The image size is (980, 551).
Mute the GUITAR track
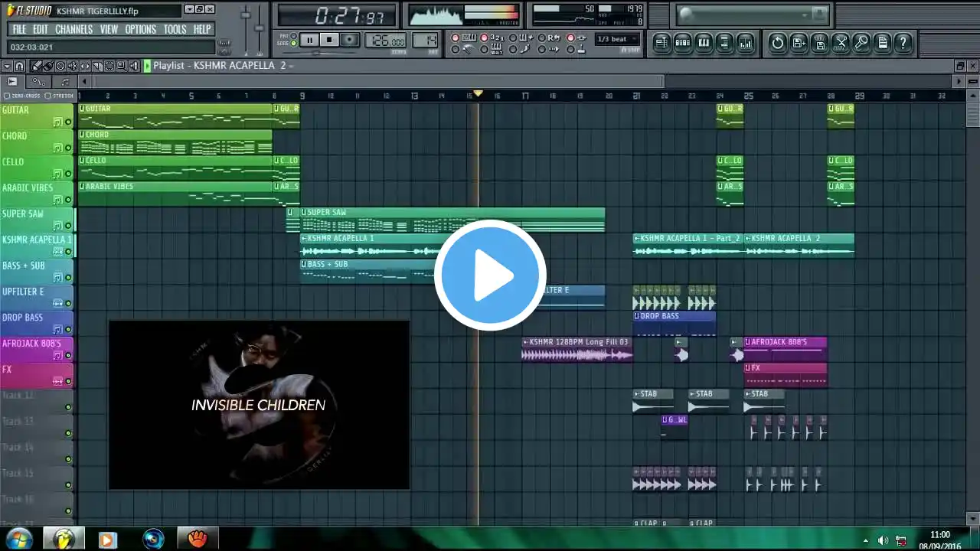(68, 122)
